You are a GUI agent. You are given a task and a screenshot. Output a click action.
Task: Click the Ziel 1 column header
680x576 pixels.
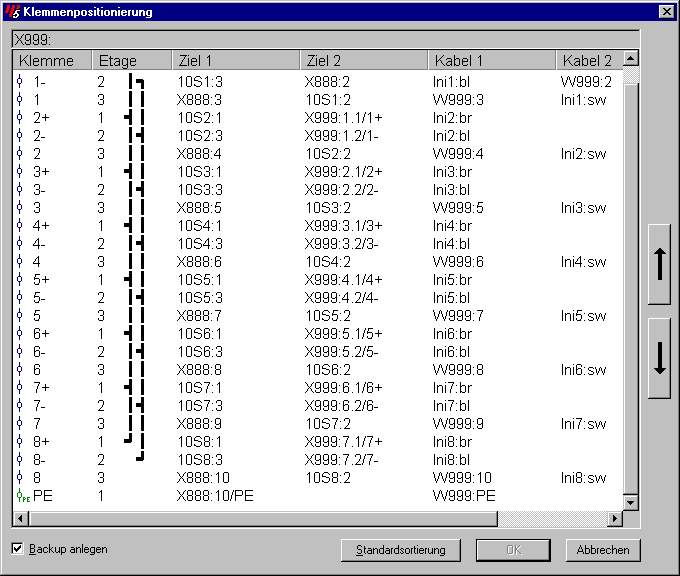(235, 60)
